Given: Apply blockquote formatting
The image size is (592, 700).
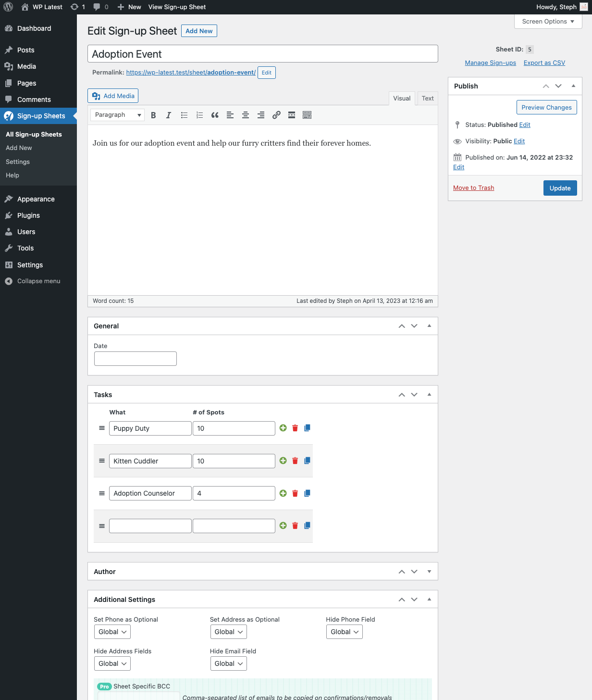Looking at the screenshot, I should [215, 115].
